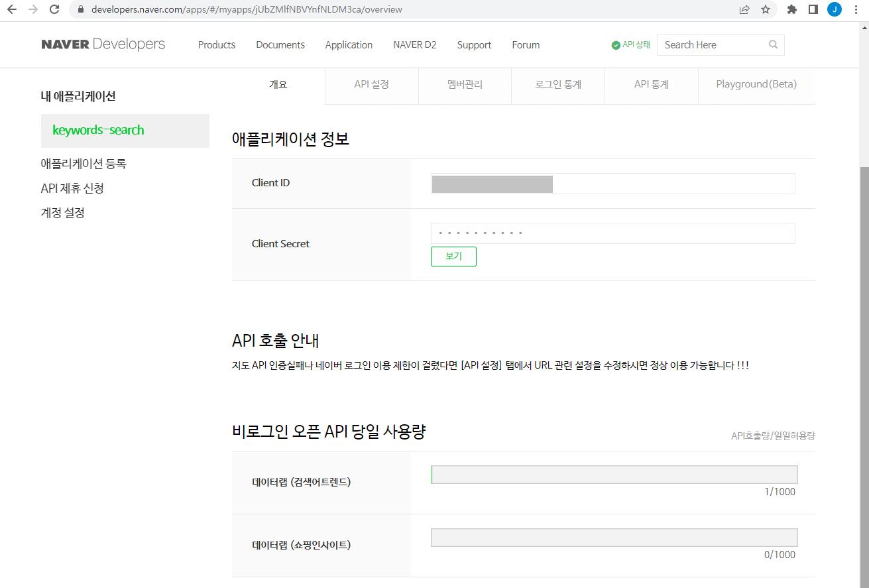Click the 검색어트렌드 usage progress bar
869x588 pixels.
coord(614,474)
